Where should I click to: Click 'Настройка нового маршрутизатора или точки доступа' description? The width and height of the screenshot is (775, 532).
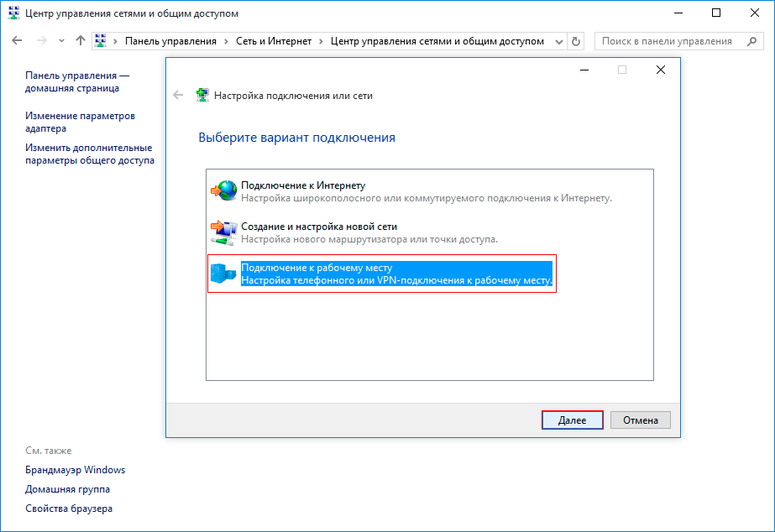(369, 239)
